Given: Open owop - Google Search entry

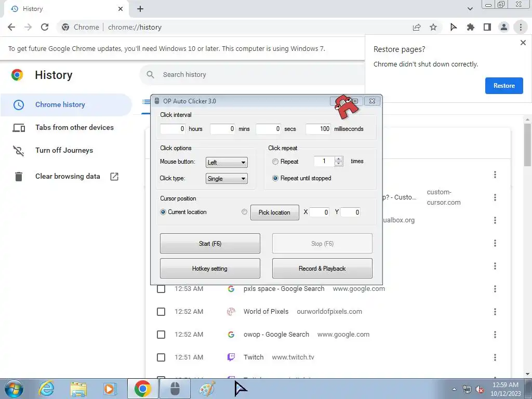Looking at the screenshot, I should [x=276, y=334].
